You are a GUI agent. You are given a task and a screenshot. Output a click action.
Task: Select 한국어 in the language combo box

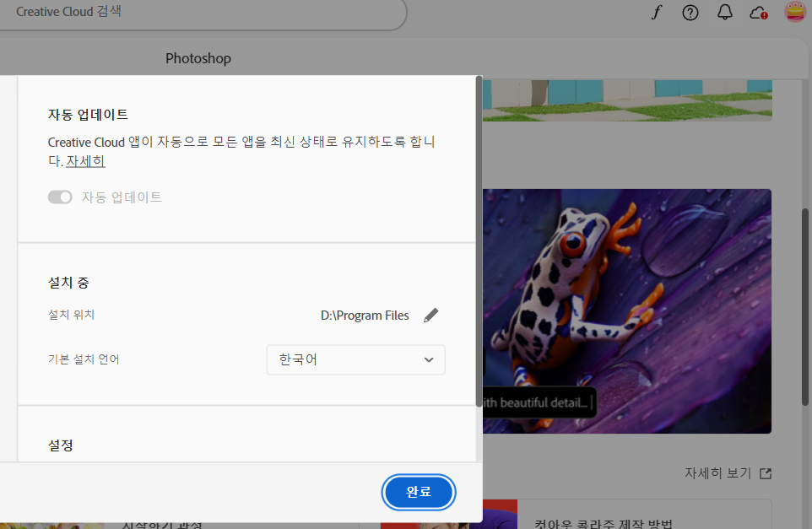pos(355,359)
